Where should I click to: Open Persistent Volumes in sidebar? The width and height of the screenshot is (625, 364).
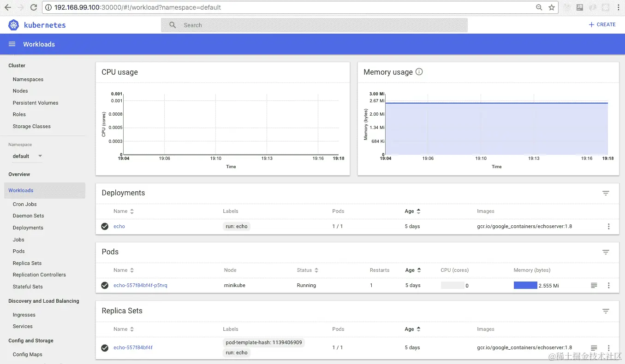click(x=36, y=103)
